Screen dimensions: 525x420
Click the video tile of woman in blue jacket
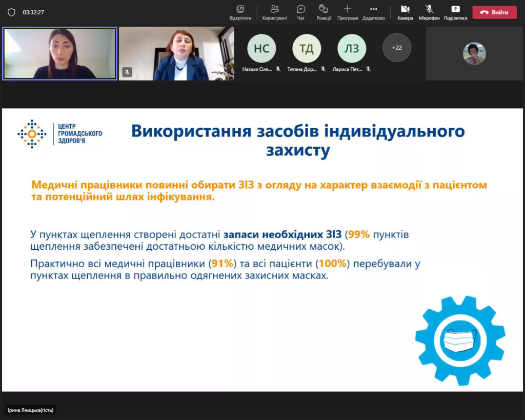click(176, 53)
